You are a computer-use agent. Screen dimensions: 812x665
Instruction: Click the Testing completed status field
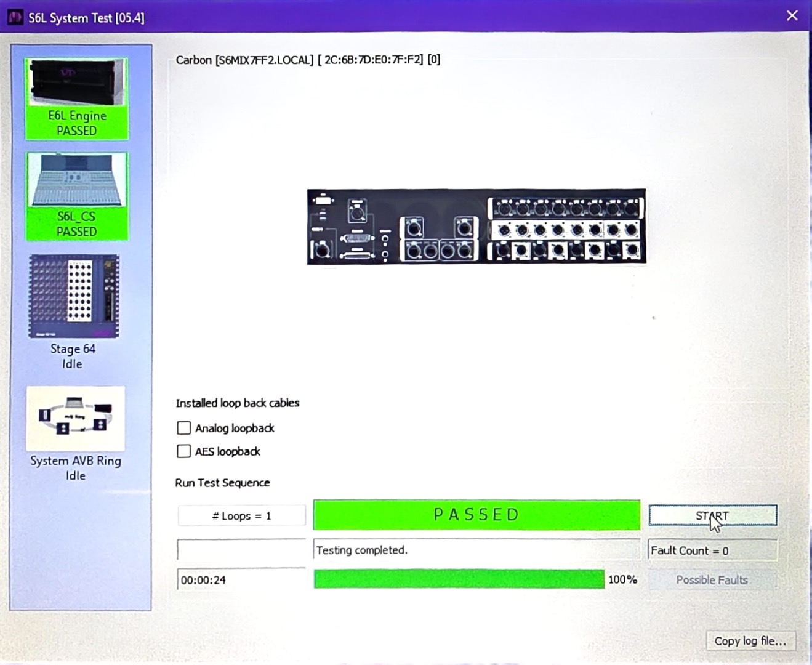[x=476, y=550]
